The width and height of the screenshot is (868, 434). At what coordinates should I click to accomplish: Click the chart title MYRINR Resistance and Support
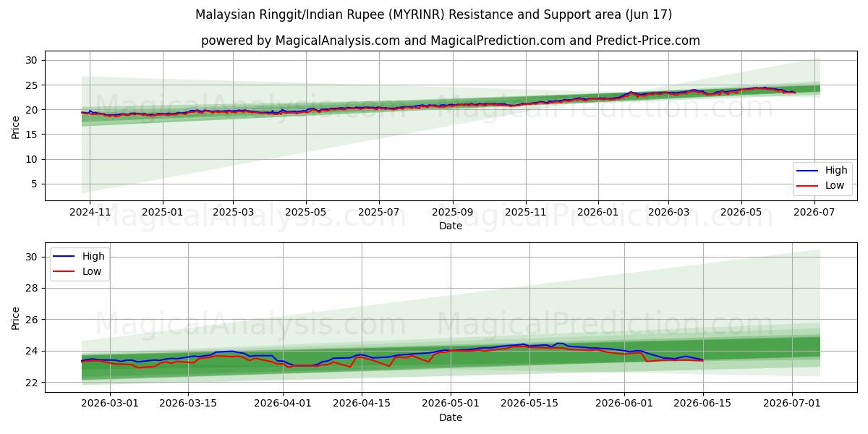point(433,14)
